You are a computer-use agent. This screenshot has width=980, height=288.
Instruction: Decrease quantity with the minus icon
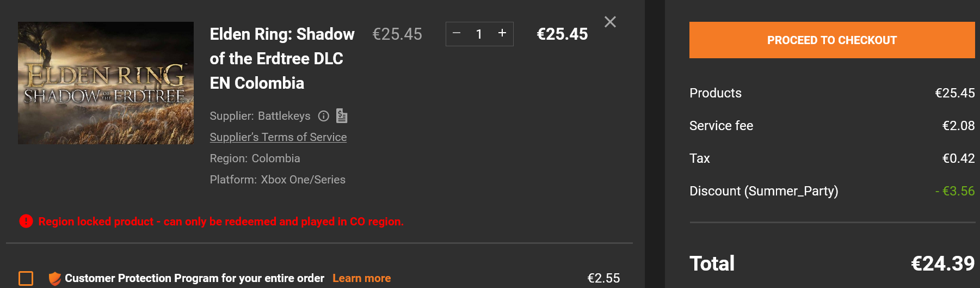(457, 33)
